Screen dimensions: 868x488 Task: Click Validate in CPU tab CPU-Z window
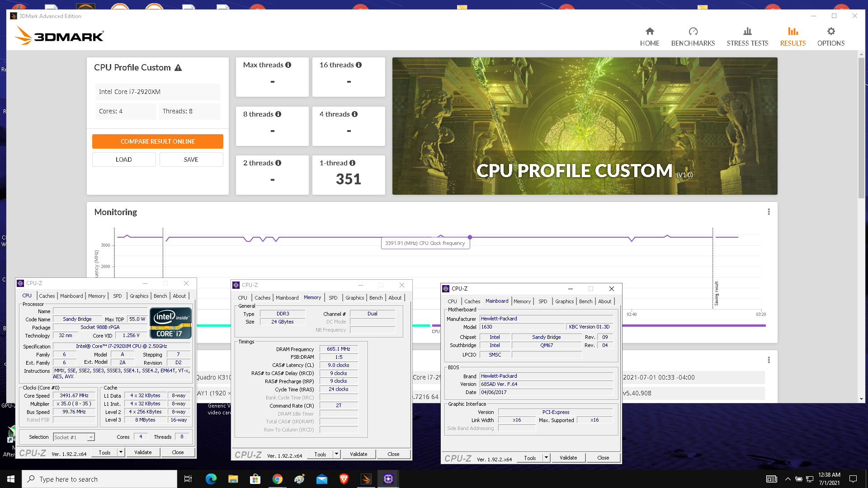click(143, 452)
